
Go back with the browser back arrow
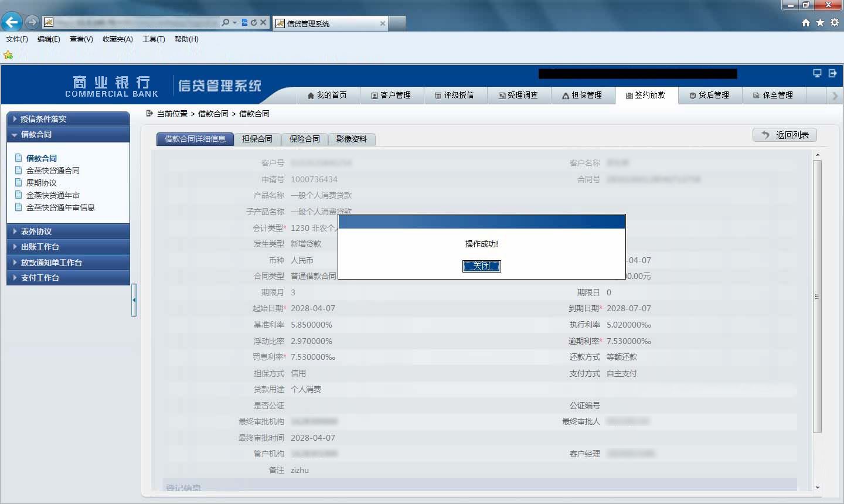coord(12,22)
